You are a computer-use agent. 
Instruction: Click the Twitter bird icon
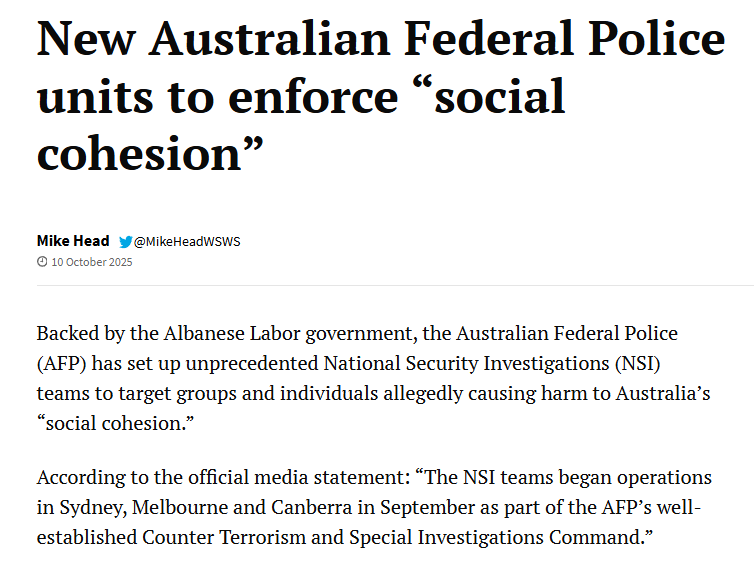pos(126,241)
